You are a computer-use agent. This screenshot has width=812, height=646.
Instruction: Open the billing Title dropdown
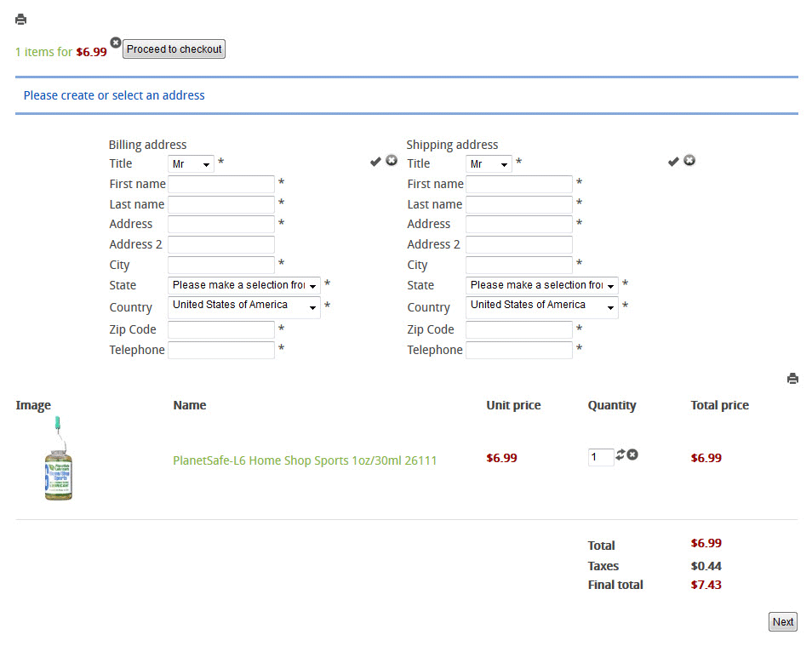click(x=191, y=163)
